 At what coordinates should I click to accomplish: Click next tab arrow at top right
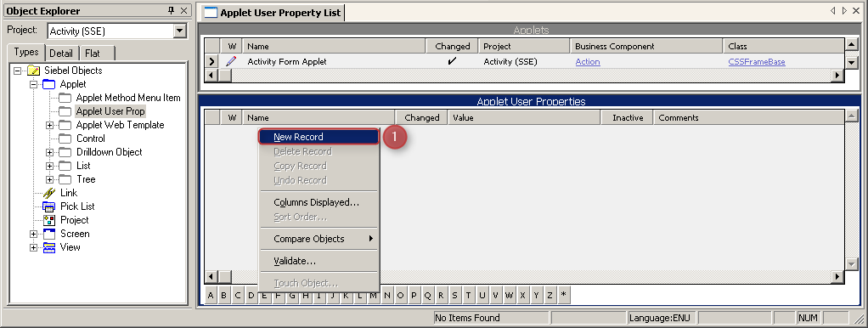[844, 10]
